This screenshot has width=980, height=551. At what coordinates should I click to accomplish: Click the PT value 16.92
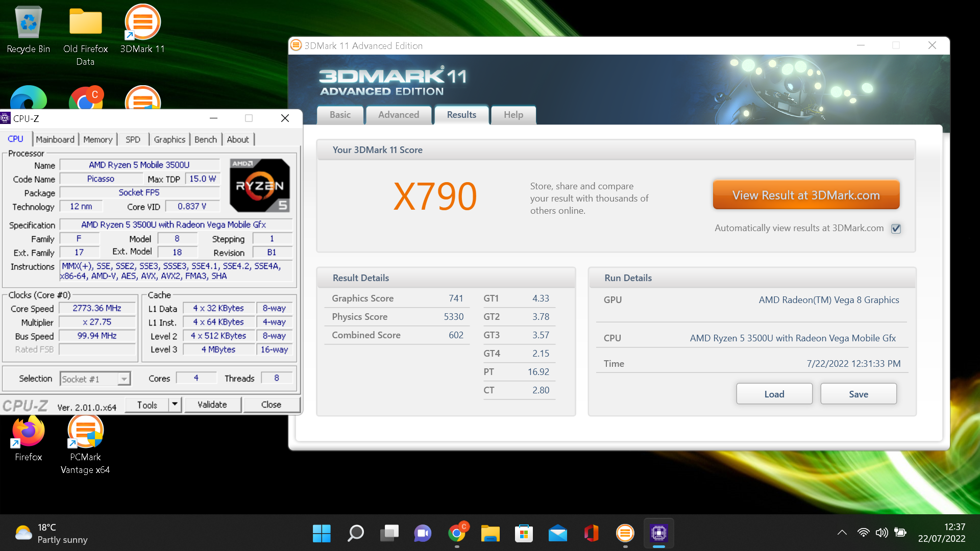point(538,372)
